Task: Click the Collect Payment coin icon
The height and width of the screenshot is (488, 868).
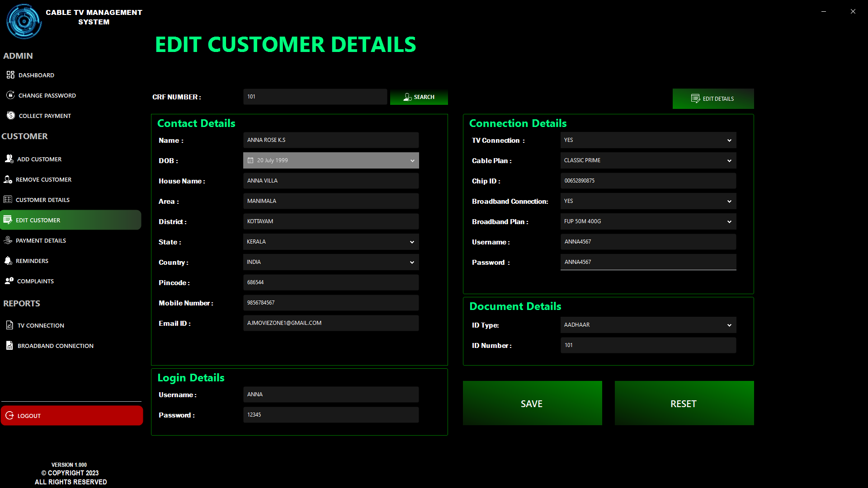Action: pyautogui.click(x=11, y=116)
